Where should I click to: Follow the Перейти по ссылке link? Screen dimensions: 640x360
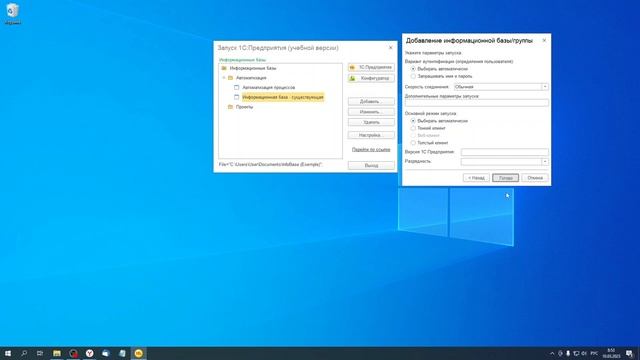[371, 150]
